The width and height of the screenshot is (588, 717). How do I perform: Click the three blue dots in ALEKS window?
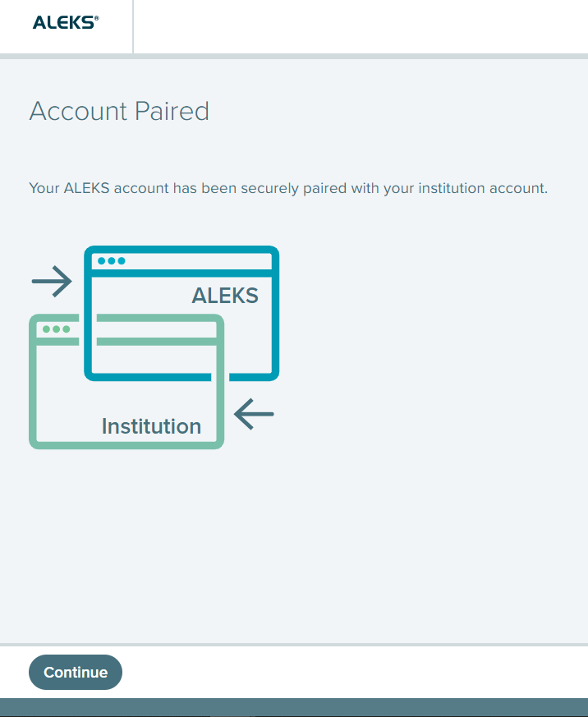[x=112, y=260]
